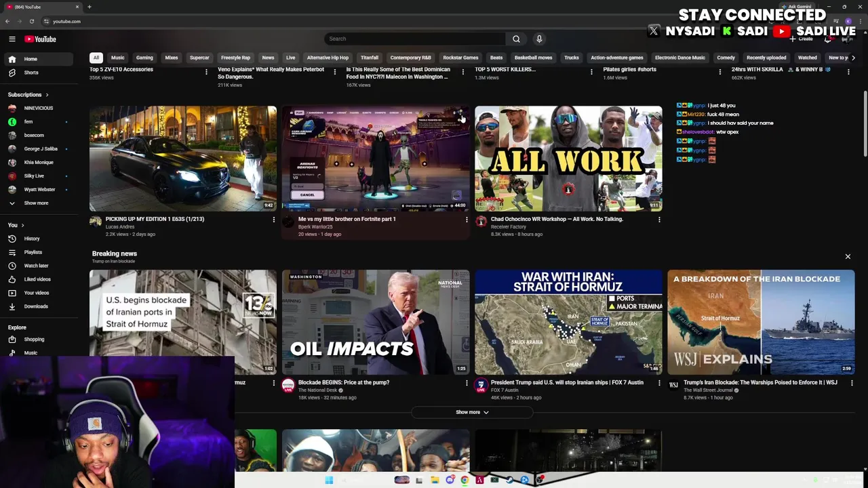Open Lucas Andres channel avatar
This screenshot has height=488, width=868.
point(96,222)
